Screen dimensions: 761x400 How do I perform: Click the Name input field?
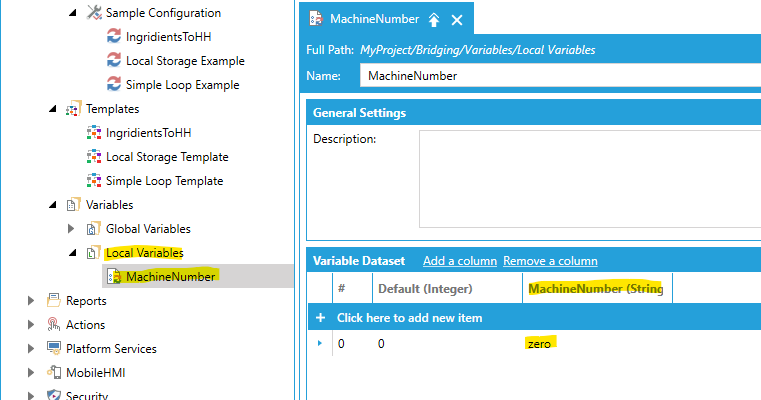tap(560, 76)
